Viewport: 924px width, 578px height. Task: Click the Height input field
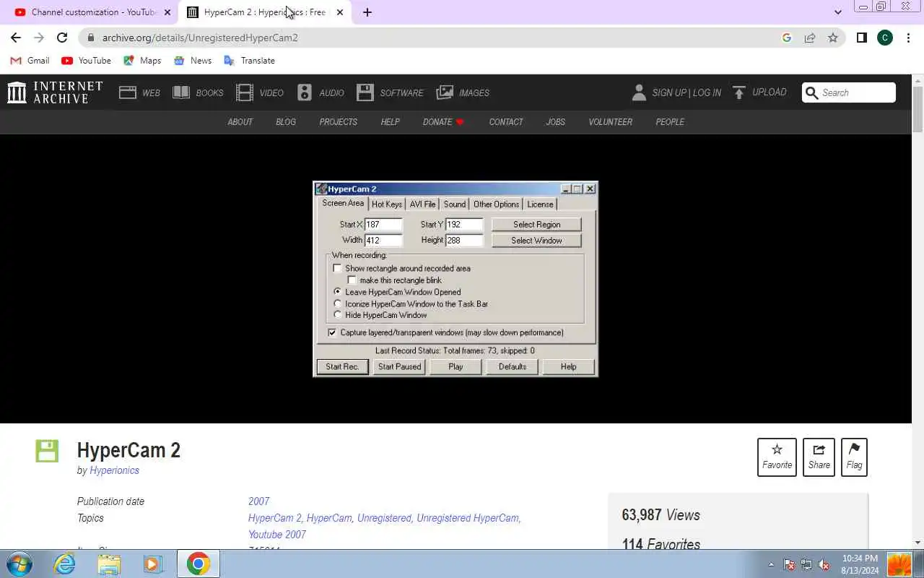pyautogui.click(x=464, y=241)
